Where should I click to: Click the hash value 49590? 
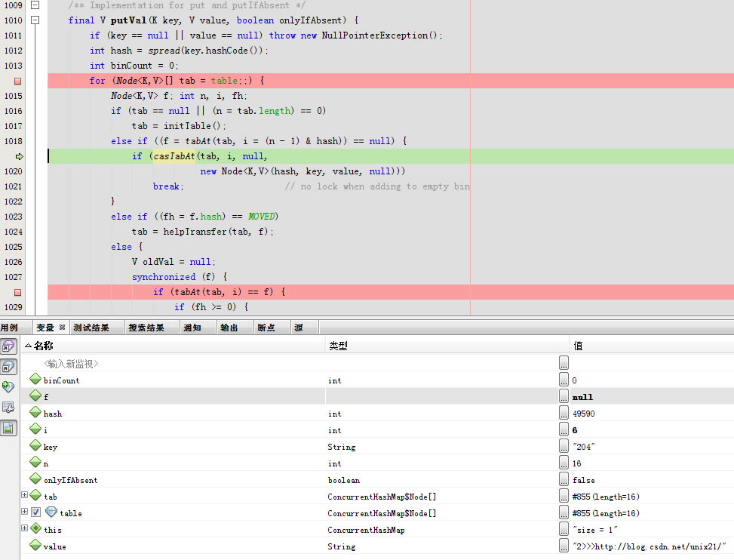[x=583, y=414]
